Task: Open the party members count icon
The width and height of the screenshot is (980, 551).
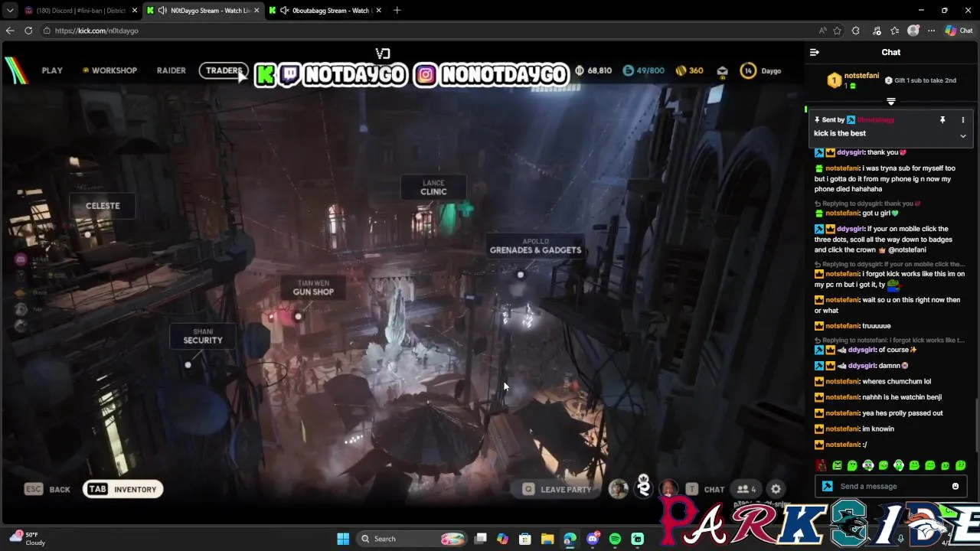Action: point(746,489)
